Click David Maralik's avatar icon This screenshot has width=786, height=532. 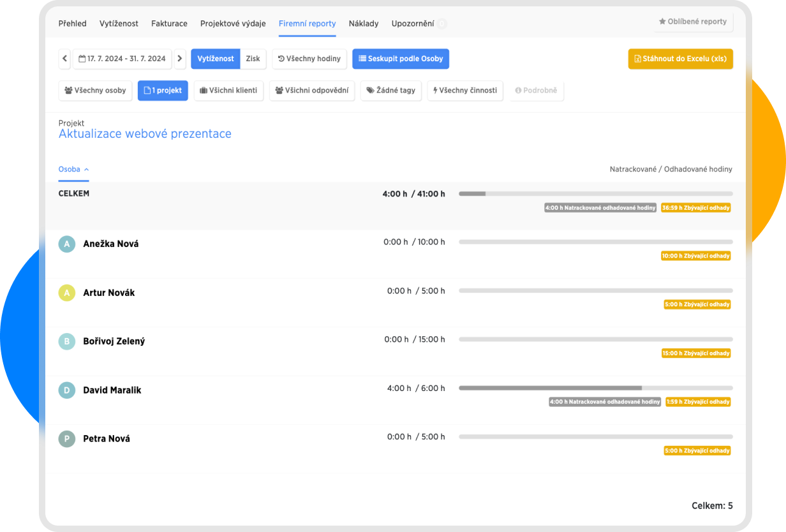coord(67,390)
